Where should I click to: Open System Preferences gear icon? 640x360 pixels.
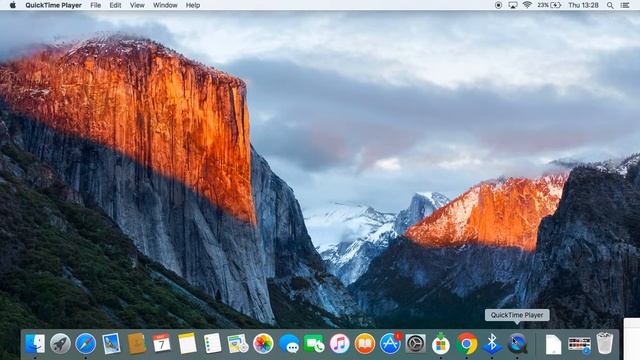click(x=416, y=344)
